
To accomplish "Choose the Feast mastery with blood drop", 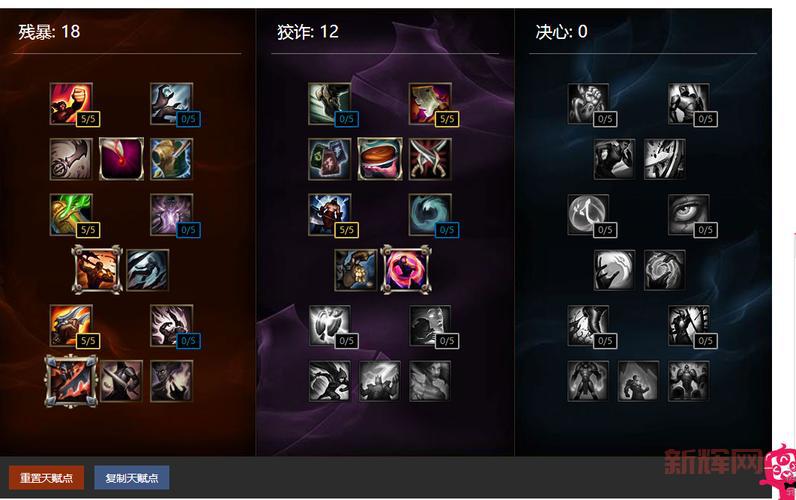I will pyautogui.click(x=121, y=159).
